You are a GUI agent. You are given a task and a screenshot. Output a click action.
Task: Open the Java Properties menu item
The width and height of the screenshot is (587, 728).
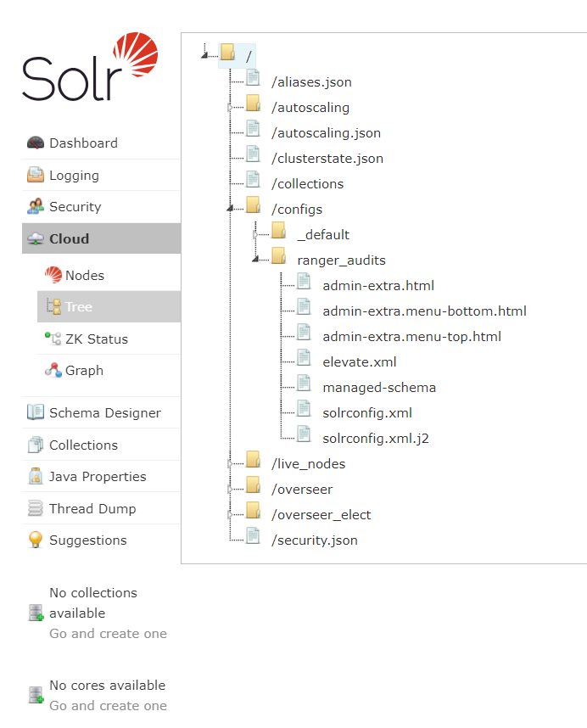coord(101,476)
